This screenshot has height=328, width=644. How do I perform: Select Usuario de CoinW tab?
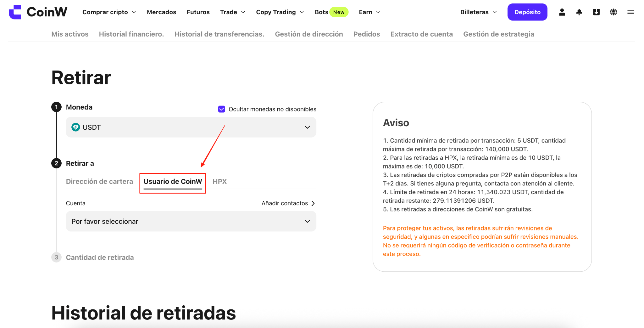(x=173, y=182)
